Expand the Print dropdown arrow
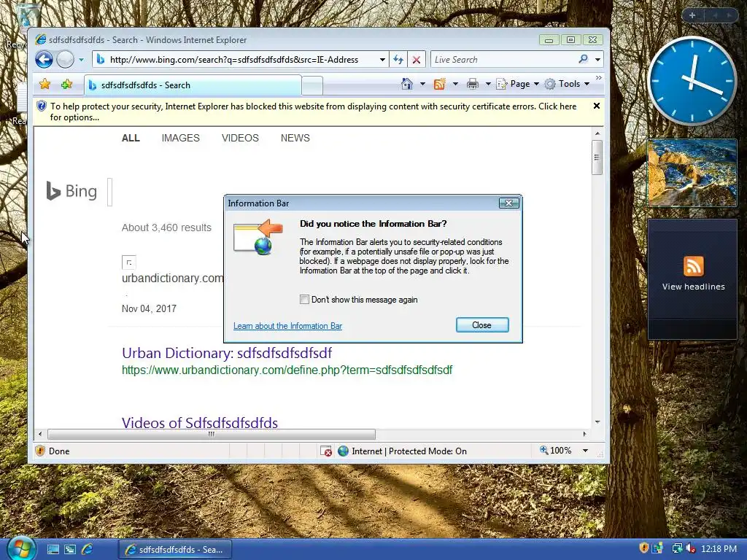The width and height of the screenshot is (747, 560). point(488,84)
